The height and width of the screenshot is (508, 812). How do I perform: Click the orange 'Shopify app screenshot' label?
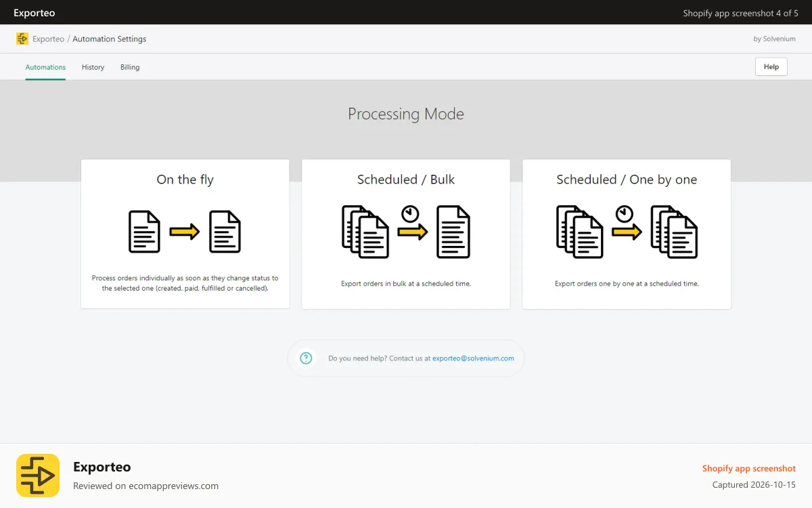coord(749,468)
